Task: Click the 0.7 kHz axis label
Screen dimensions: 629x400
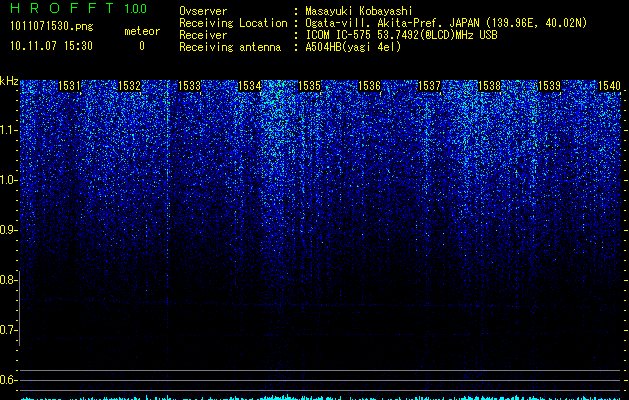Action: [x=7, y=330]
